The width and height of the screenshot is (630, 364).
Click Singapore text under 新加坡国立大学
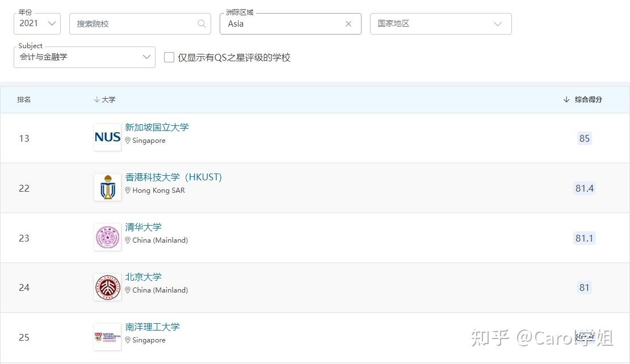(x=149, y=141)
